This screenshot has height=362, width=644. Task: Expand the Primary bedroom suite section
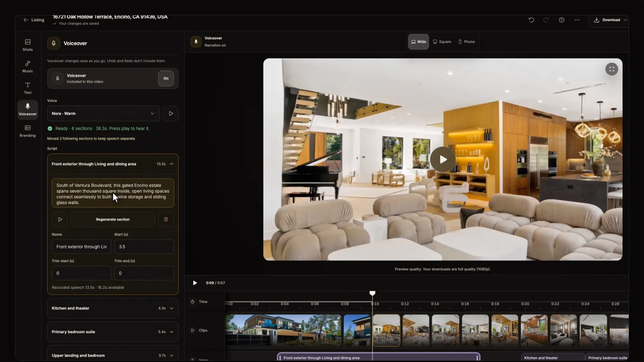(113, 332)
